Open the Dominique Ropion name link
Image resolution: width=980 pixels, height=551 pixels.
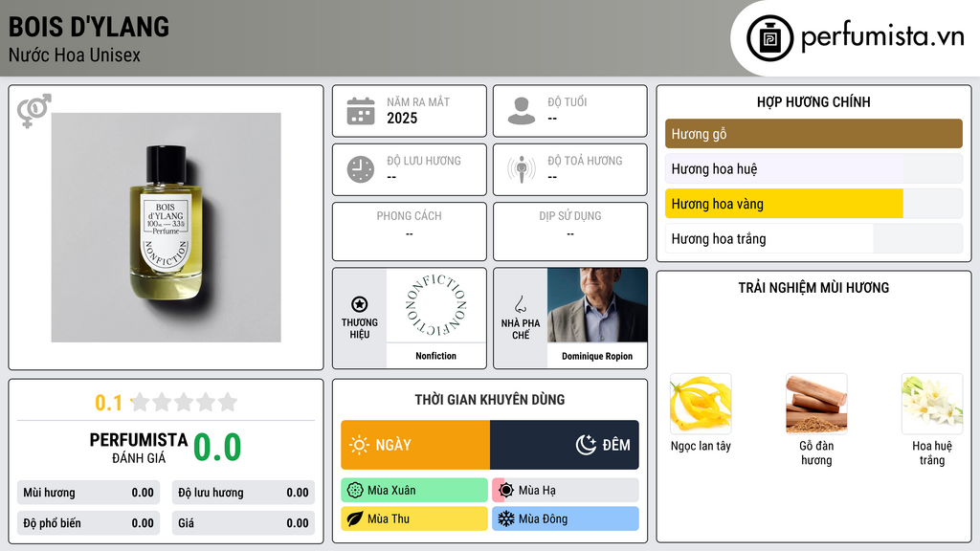(x=597, y=356)
